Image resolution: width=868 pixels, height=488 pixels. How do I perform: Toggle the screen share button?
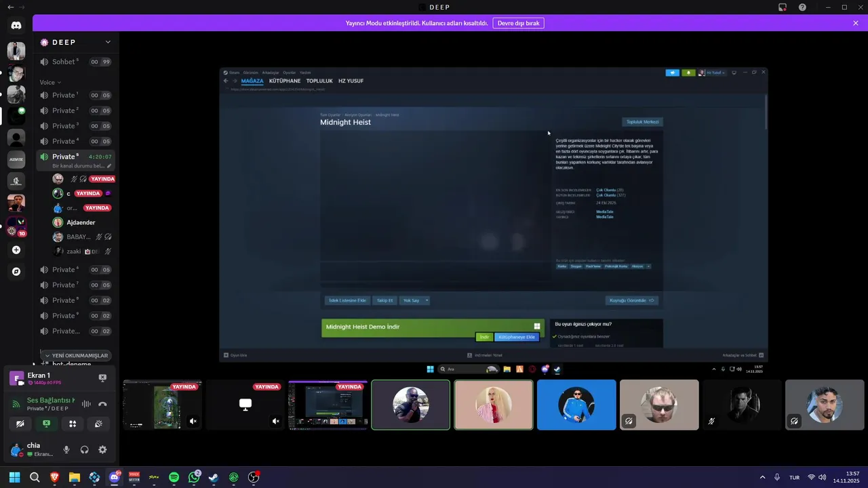tap(46, 424)
